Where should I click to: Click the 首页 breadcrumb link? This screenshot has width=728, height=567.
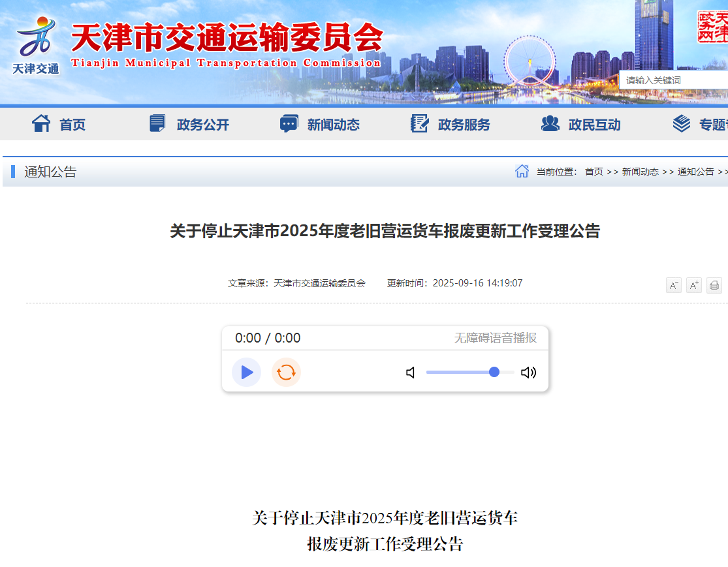coord(593,172)
